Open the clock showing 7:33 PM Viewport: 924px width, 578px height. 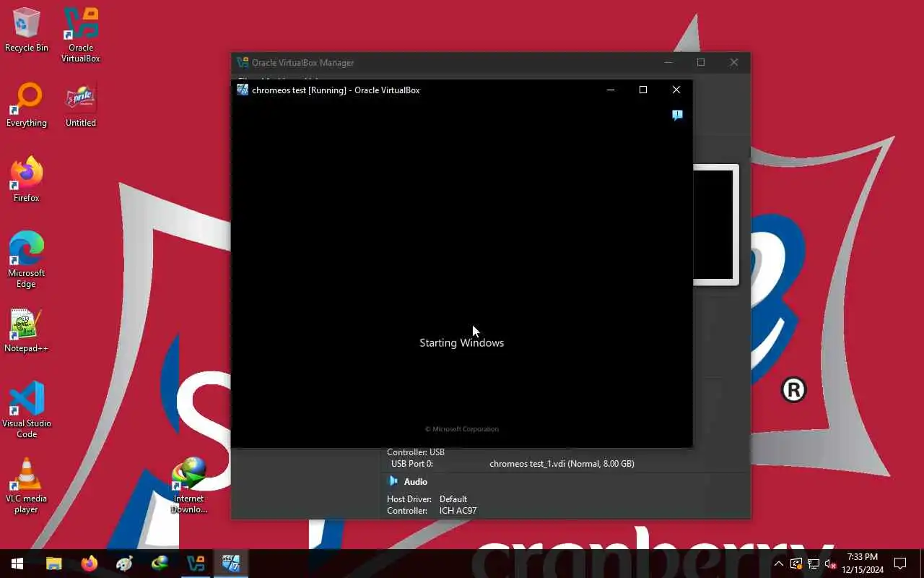click(x=863, y=564)
